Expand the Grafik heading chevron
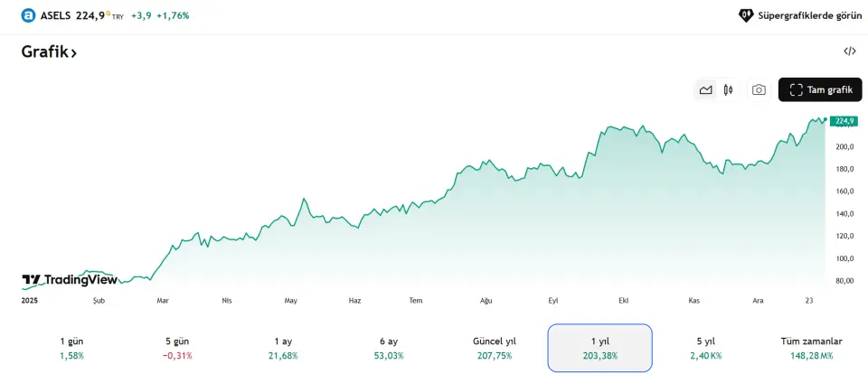 pos(73,53)
